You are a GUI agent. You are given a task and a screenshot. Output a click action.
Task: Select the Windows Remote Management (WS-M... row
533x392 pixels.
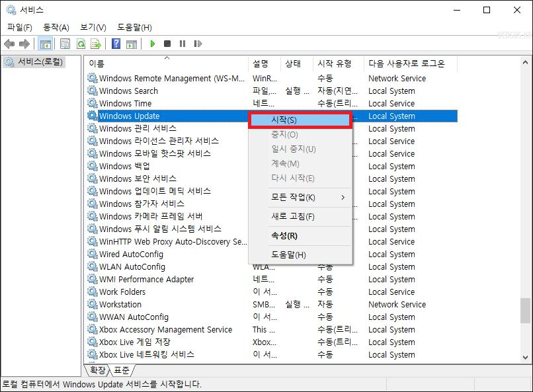[272, 78]
